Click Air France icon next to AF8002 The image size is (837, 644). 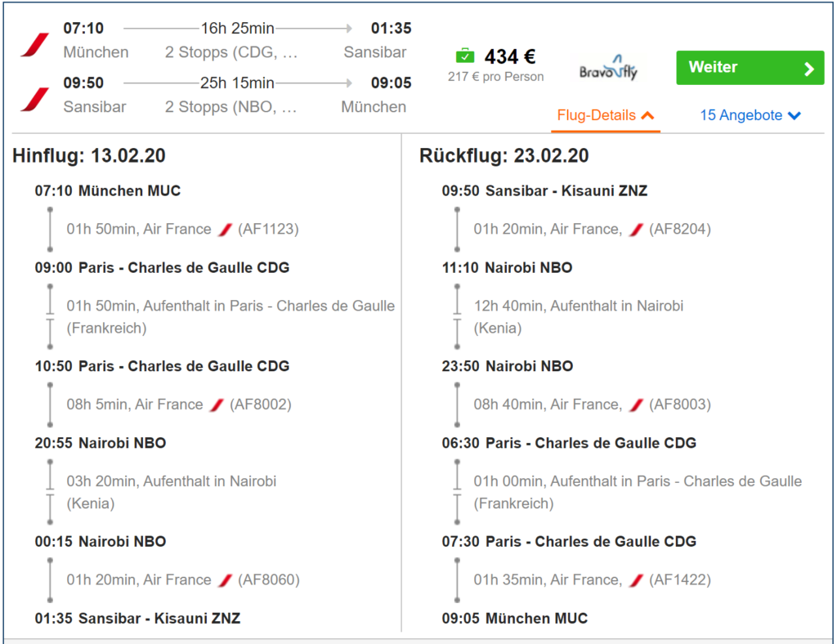pos(217,405)
